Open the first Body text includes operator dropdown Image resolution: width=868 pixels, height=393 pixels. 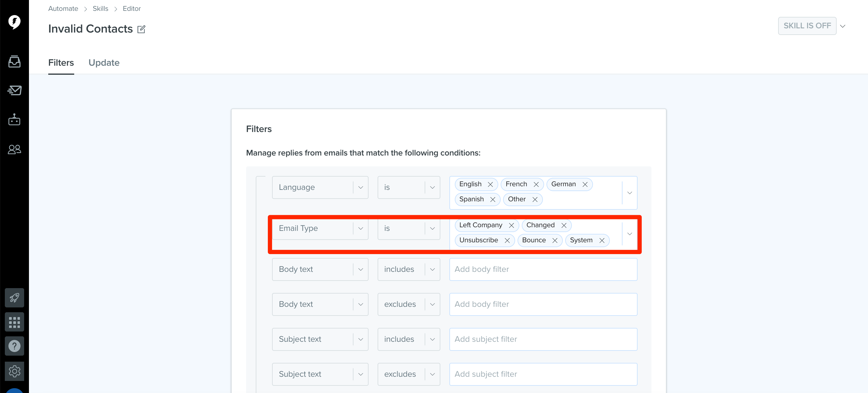(x=409, y=269)
